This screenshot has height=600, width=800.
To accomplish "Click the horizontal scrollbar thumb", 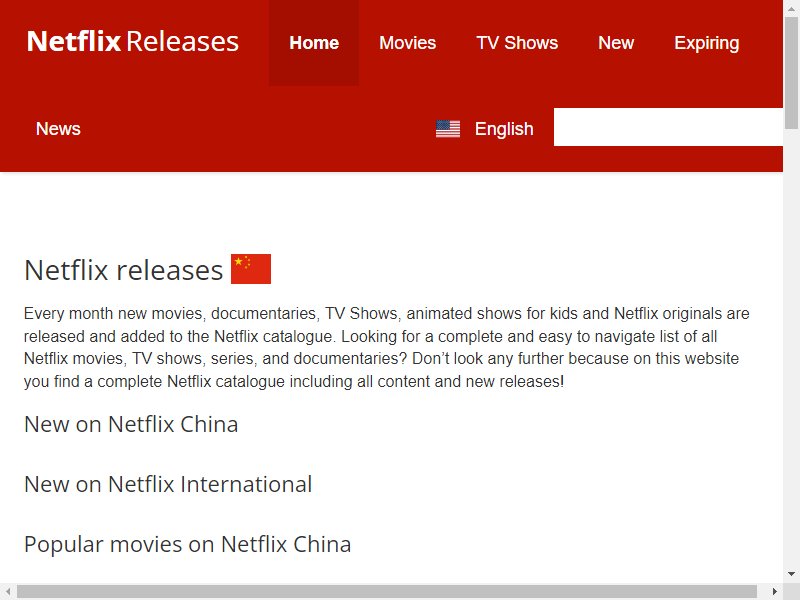I will tap(387, 592).
